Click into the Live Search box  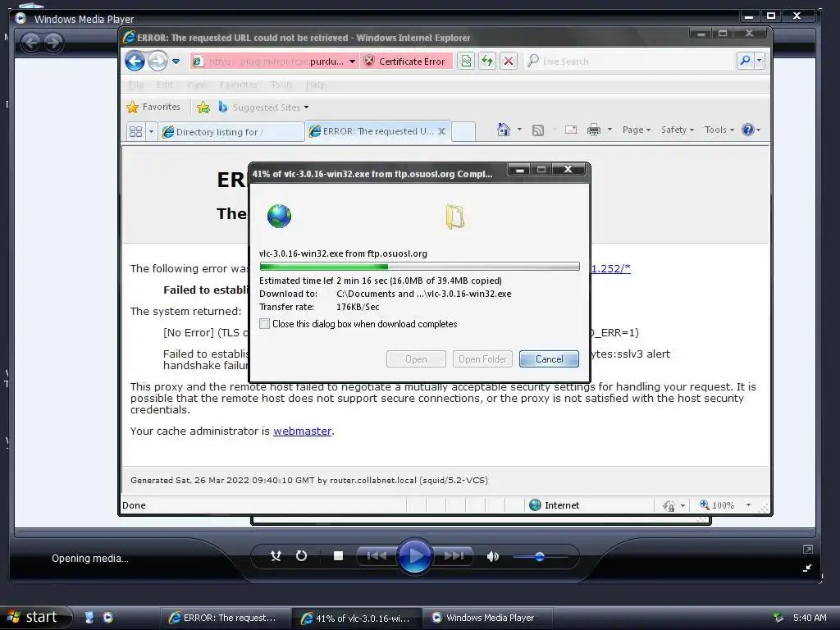(x=631, y=62)
